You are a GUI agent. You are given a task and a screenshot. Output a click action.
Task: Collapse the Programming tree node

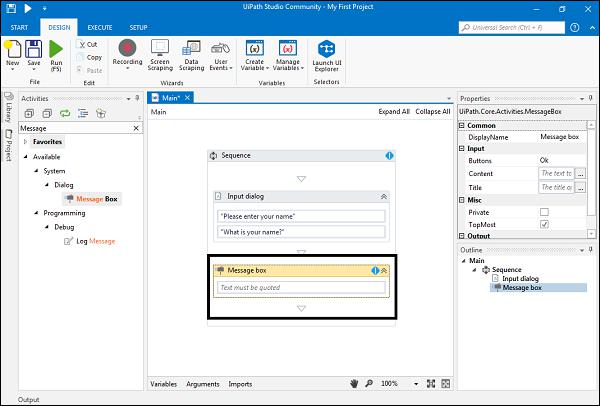coord(36,213)
